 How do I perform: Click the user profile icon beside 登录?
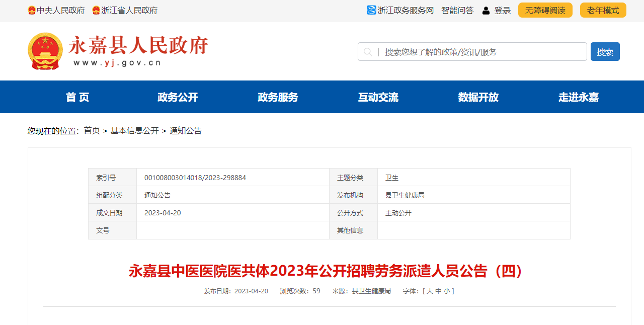pyautogui.click(x=486, y=11)
